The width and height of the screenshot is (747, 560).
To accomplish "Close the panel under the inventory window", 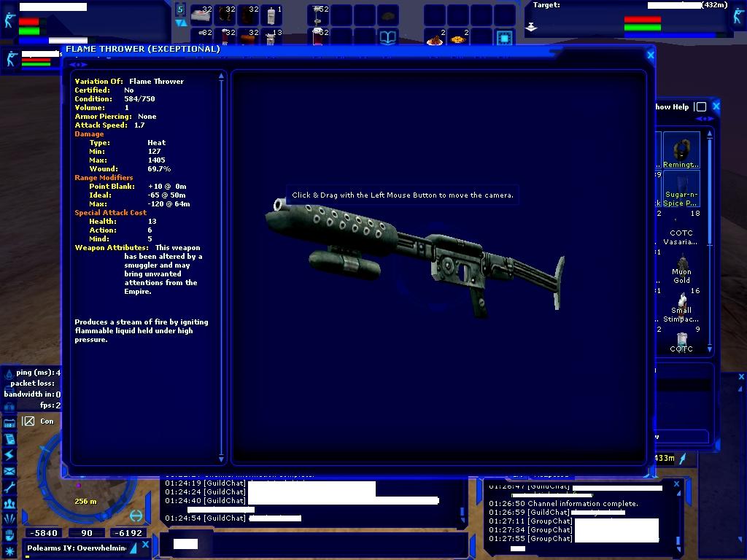I will pos(741,377).
